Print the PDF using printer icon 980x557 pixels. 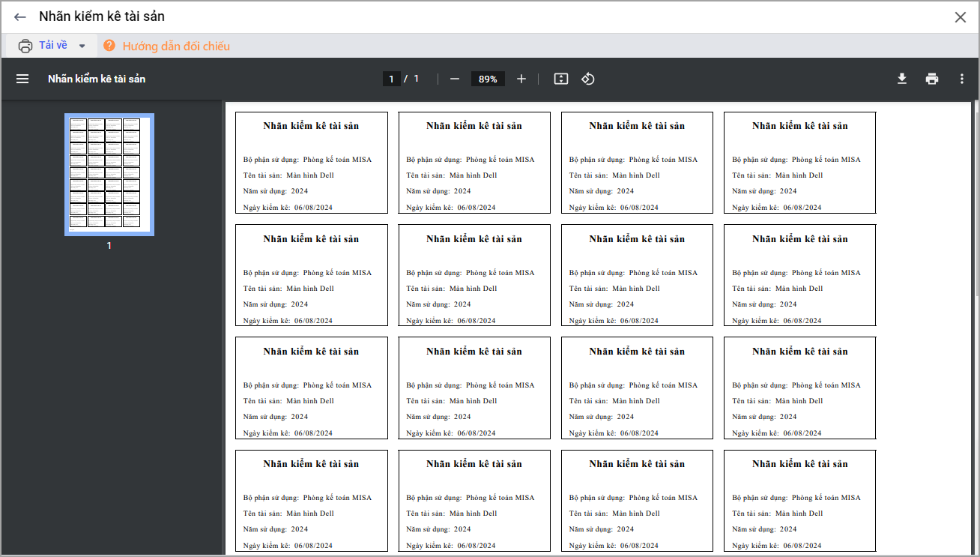932,79
